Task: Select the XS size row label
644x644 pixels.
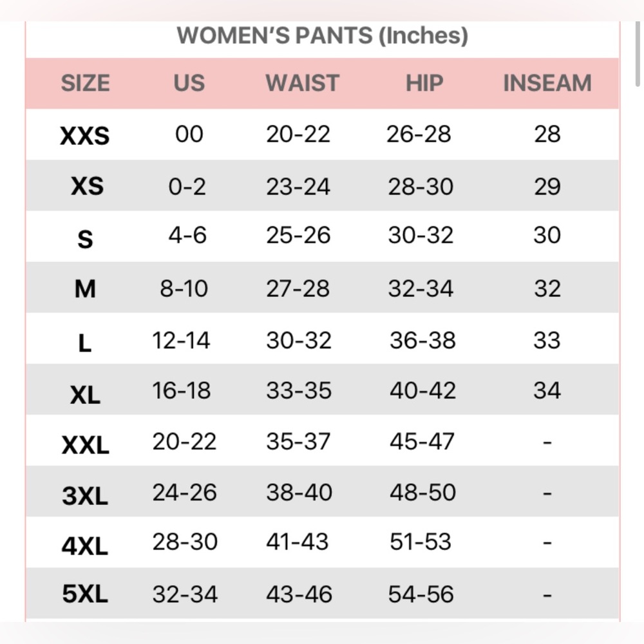Action: (x=87, y=186)
